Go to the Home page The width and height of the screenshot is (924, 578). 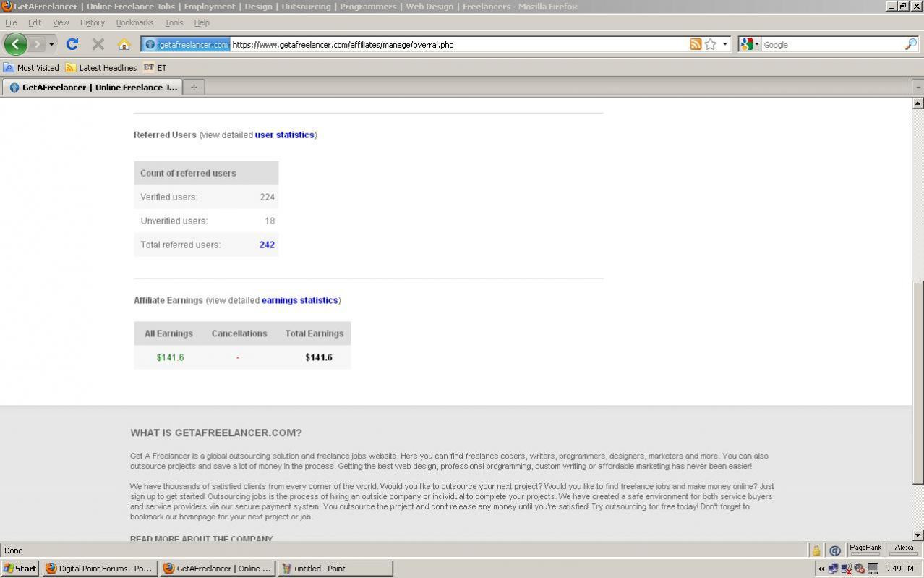[x=124, y=44]
